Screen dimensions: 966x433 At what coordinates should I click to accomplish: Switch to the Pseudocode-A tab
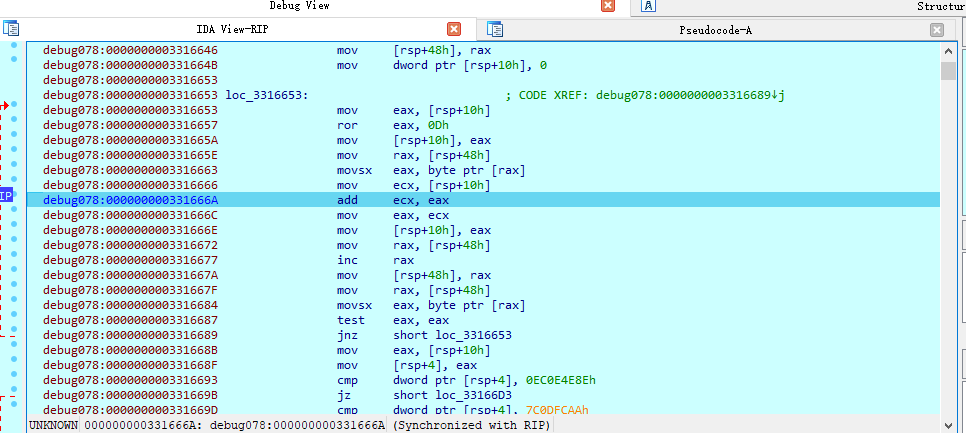click(x=715, y=30)
